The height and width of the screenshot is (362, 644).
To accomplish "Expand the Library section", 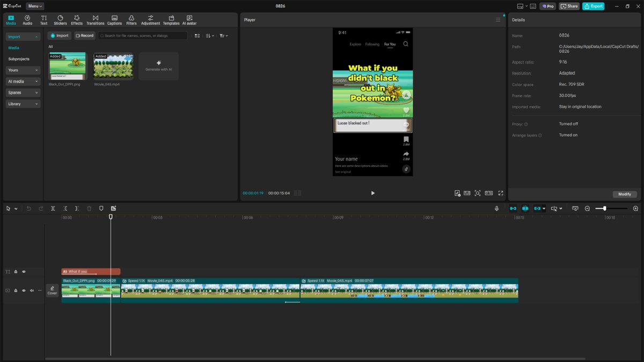I will 23,104.
